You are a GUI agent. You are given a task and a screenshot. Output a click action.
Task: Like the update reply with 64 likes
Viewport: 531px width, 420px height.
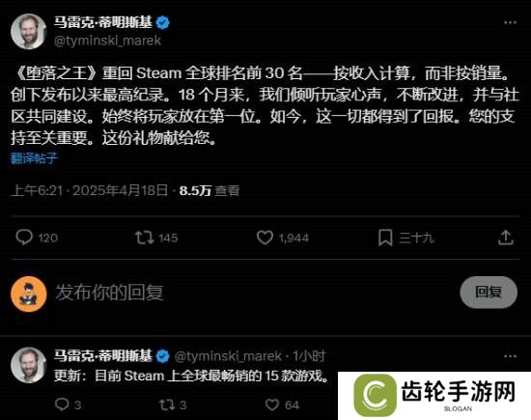point(272,405)
